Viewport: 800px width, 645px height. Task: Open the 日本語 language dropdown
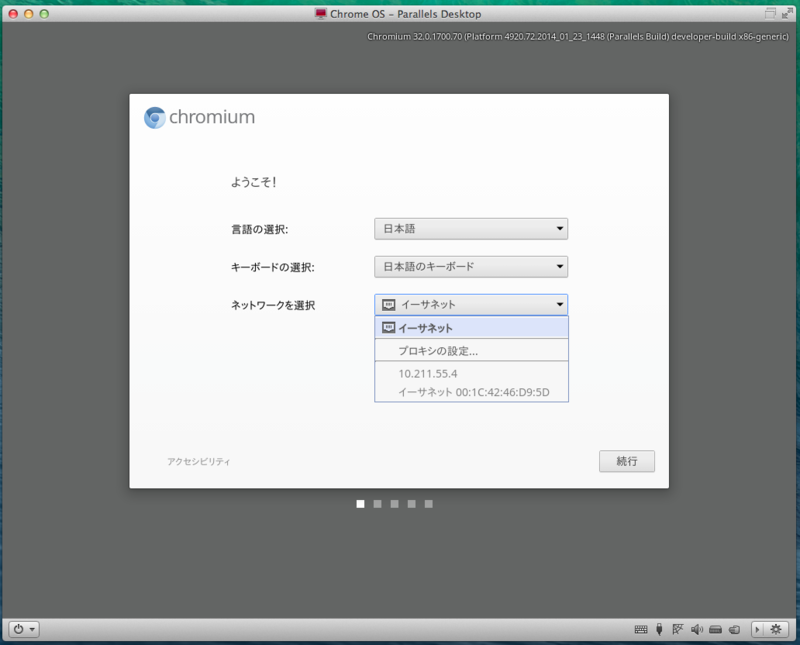tap(471, 229)
